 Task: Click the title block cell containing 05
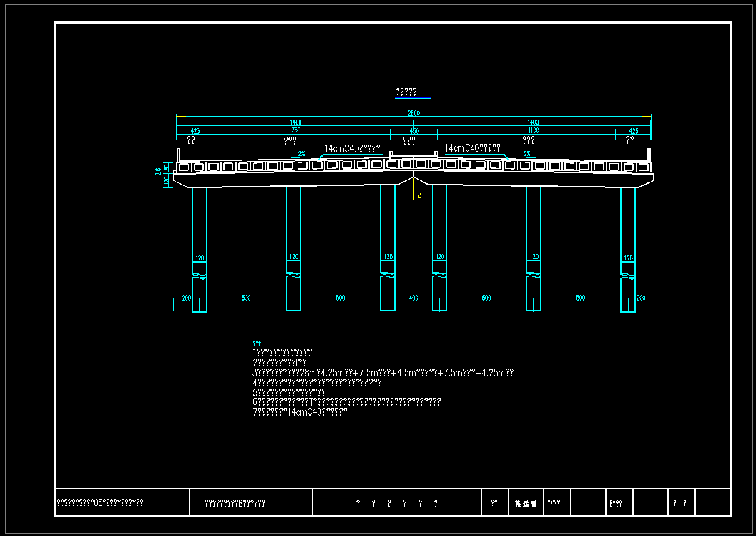[100, 503]
